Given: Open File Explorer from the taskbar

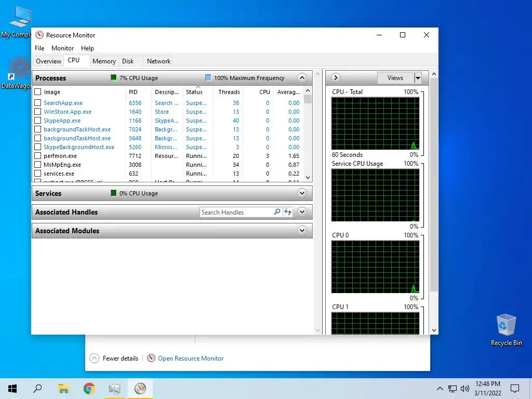Looking at the screenshot, I should tap(63, 389).
